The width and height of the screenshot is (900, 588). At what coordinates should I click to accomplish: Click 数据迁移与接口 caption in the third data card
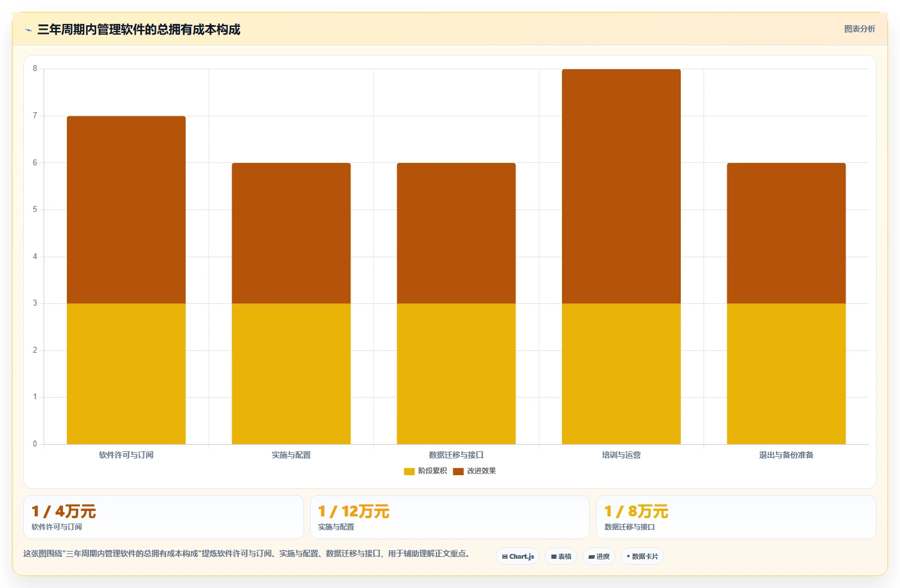pyautogui.click(x=629, y=527)
